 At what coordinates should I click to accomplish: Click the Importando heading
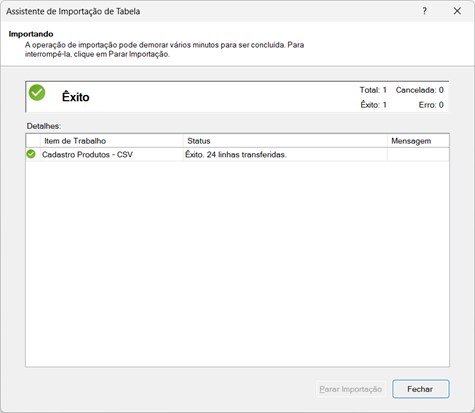[31, 34]
